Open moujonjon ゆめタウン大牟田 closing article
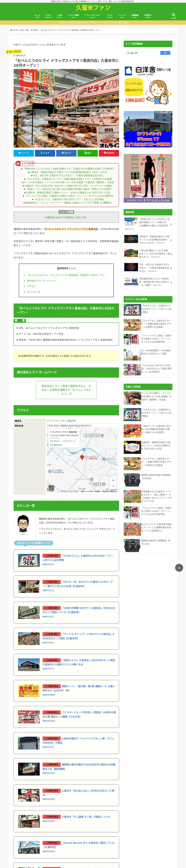The height and width of the screenshot is (868, 186). (148, 369)
